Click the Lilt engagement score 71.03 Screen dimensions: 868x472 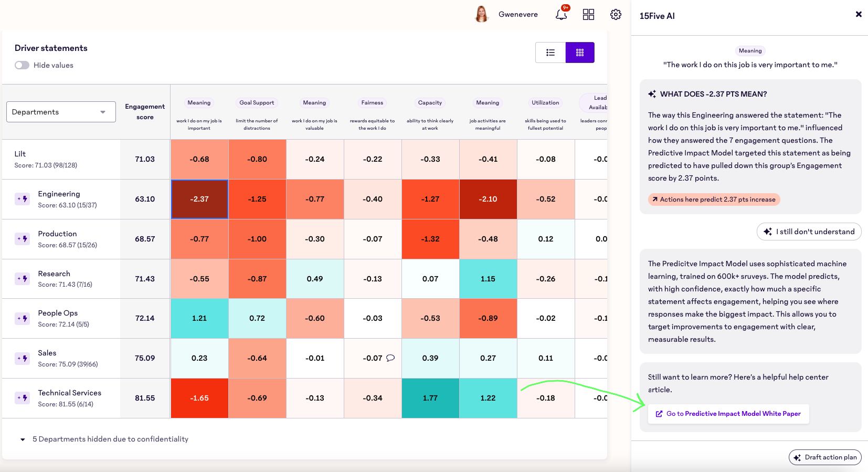(145, 159)
